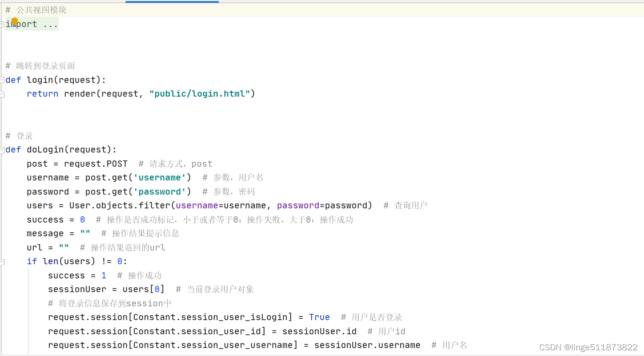Image resolution: width=644 pixels, height=356 pixels.
Task: Click the comment '# 操作结果返回的url'
Action: pos(122,247)
